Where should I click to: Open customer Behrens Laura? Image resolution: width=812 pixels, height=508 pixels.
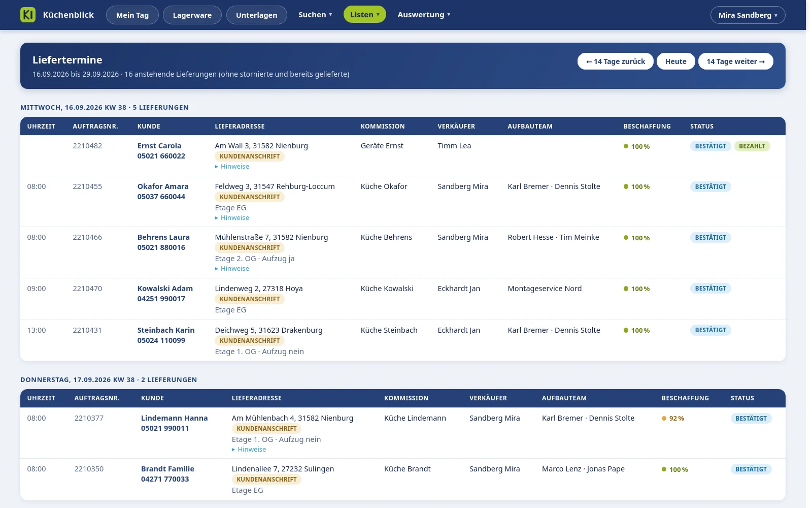pyautogui.click(x=163, y=237)
